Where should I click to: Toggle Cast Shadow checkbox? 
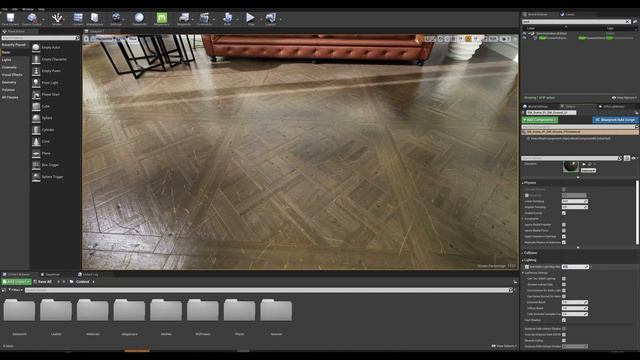[x=564, y=320]
